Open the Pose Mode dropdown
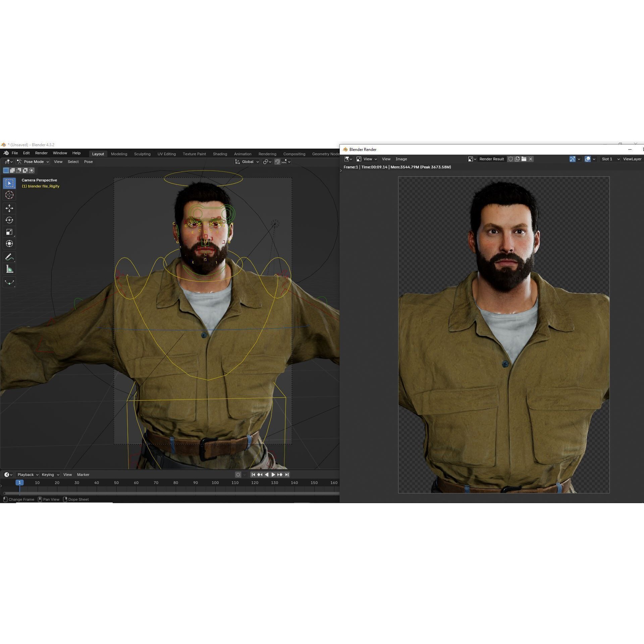Screen dimensions: 644x644 33,162
